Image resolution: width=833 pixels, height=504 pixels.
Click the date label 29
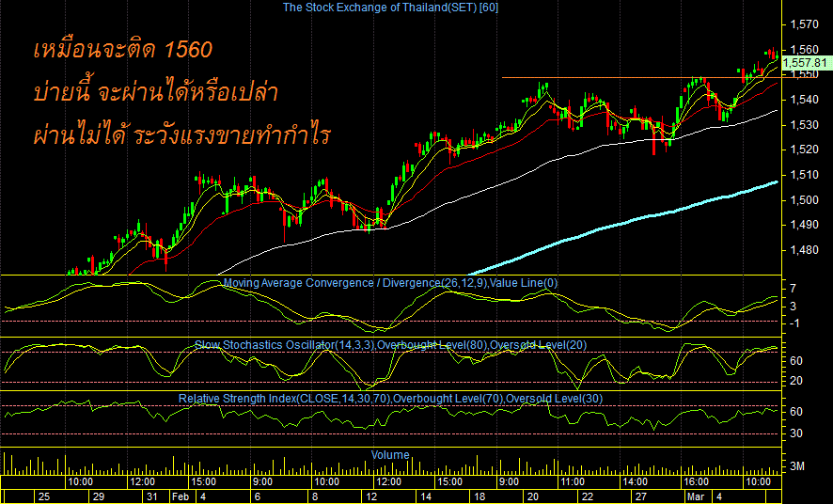coord(99,497)
